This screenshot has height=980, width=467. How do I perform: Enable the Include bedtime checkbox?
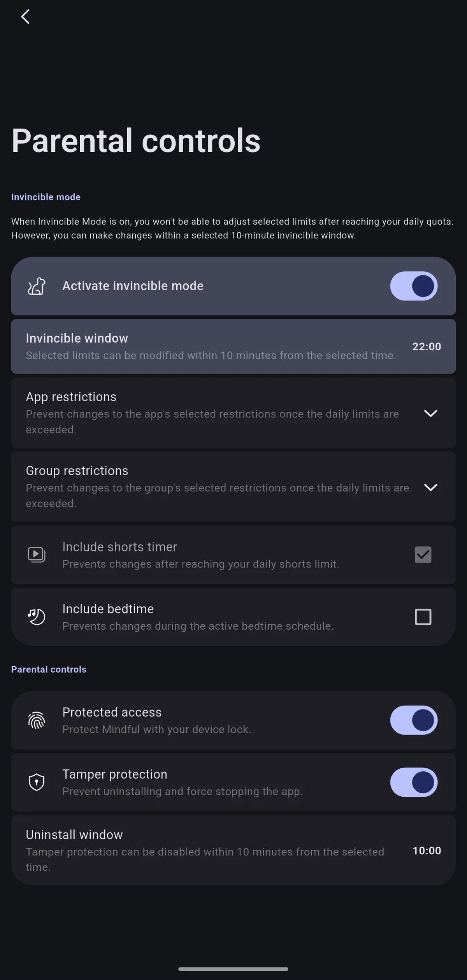tap(423, 616)
